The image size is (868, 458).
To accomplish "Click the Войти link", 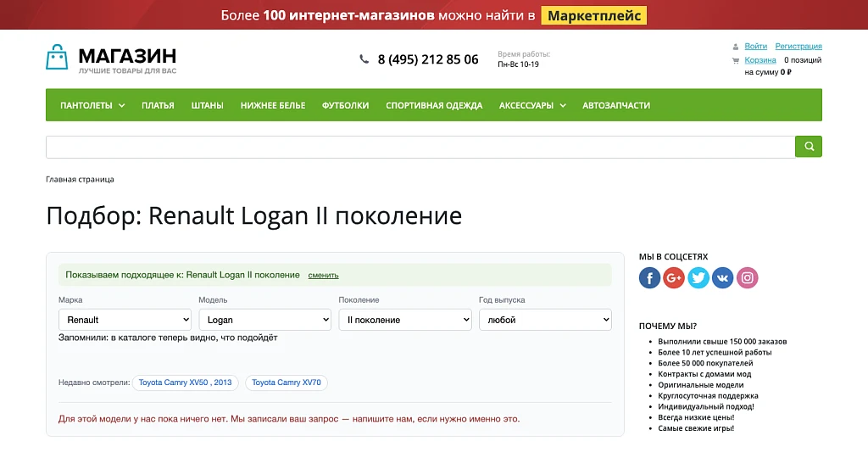I will point(755,46).
